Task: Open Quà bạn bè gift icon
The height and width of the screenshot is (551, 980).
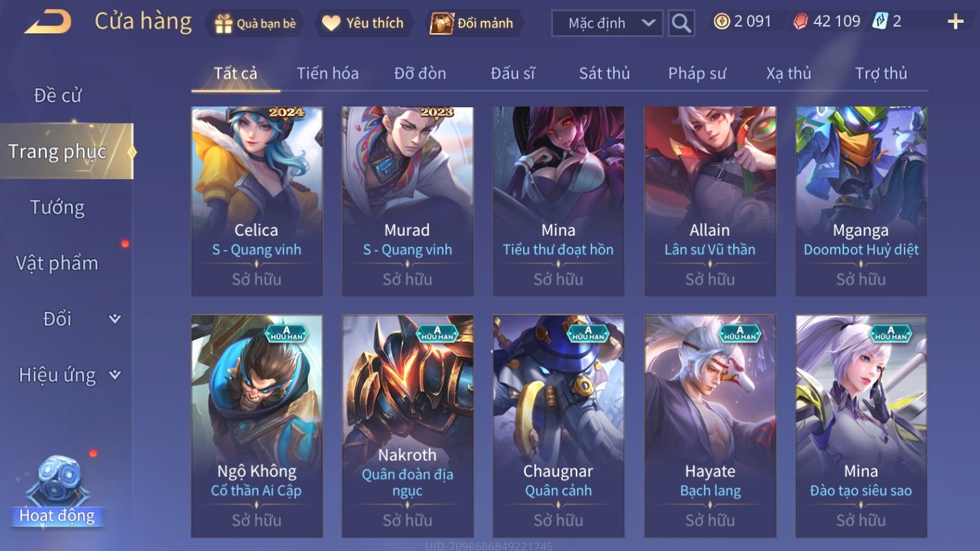Action: click(223, 23)
